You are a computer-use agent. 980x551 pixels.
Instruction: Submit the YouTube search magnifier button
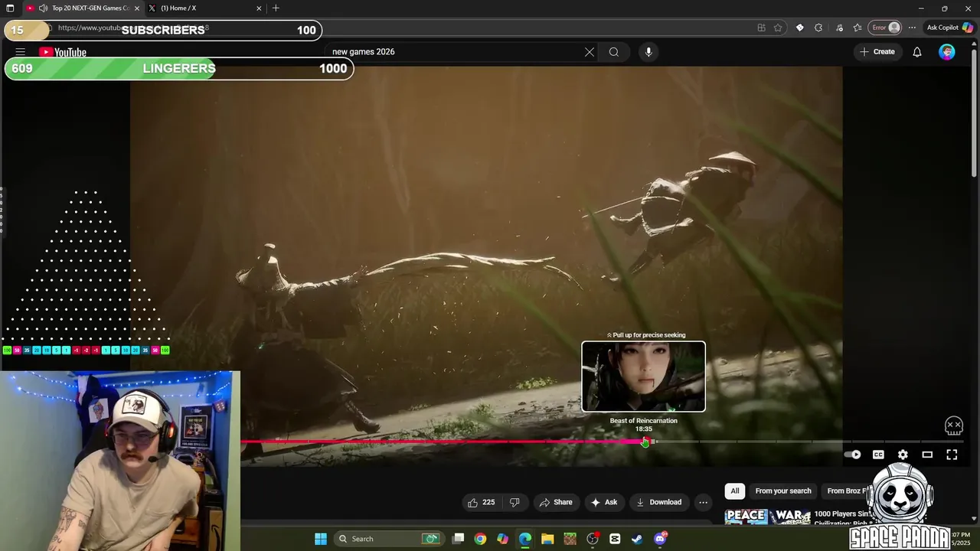coord(614,52)
